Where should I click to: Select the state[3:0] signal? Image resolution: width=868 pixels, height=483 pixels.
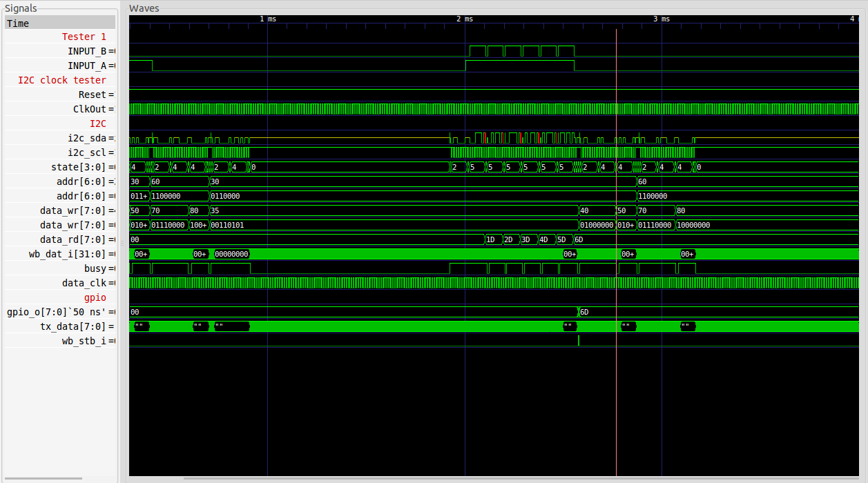(x=79, y=167)
